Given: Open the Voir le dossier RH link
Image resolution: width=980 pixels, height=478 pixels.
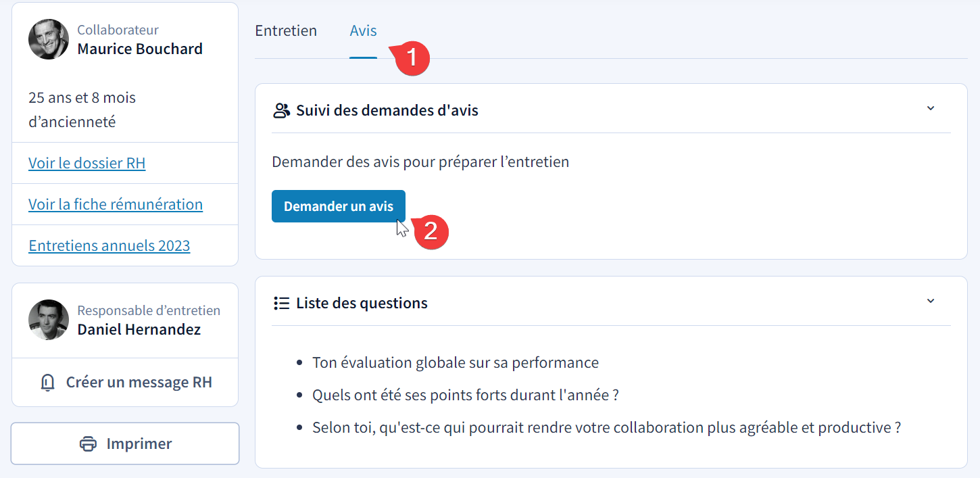Looking at the screenshot, I should pyautogui.click(x=87, y=163).
